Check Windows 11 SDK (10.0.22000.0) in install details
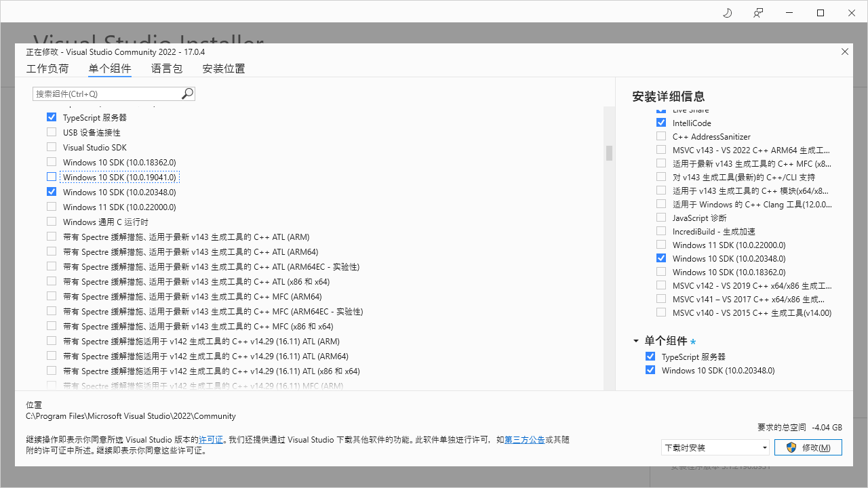This screenshot has height=488, width=868. click(x=661, y=245)
